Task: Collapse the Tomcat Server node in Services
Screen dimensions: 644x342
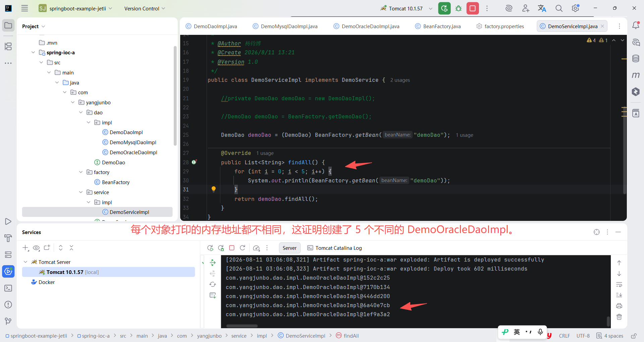Action: [25, 262]
